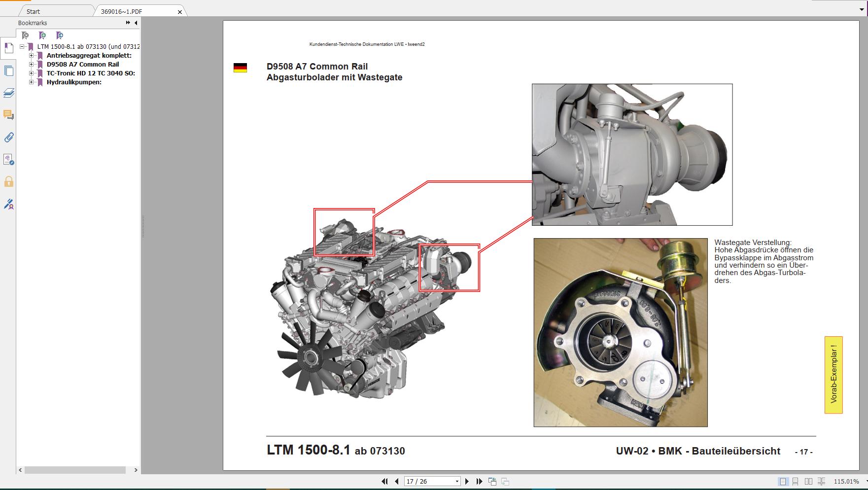The height and width of the screenshot is (490, 868).
Task: Collapse the LTM 1500-8.1 bookmark
Action: 22,46
